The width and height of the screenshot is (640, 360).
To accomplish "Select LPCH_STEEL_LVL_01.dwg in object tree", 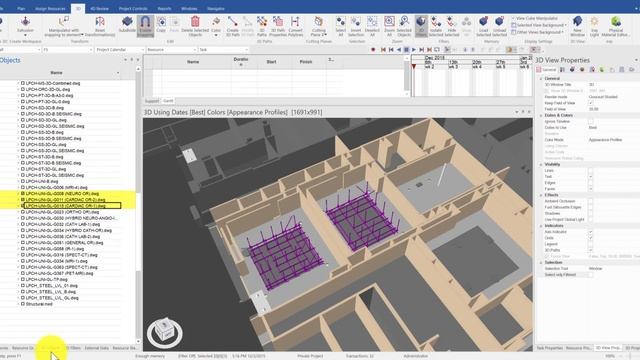I will (51, 286).
